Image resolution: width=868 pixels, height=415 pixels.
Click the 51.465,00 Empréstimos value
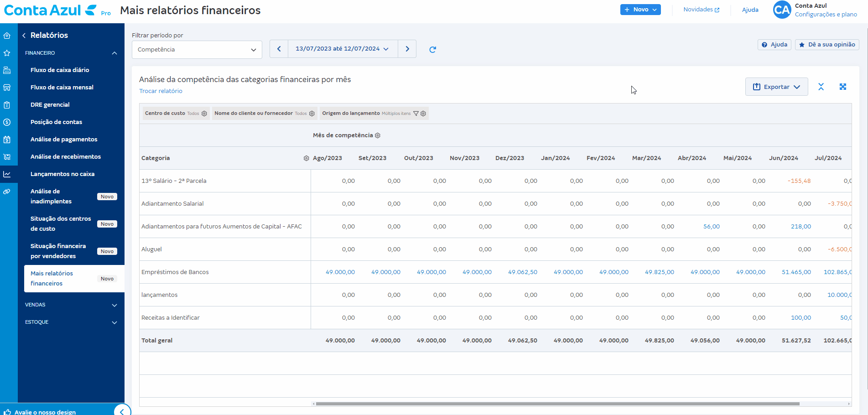click(x=796, y=272)
